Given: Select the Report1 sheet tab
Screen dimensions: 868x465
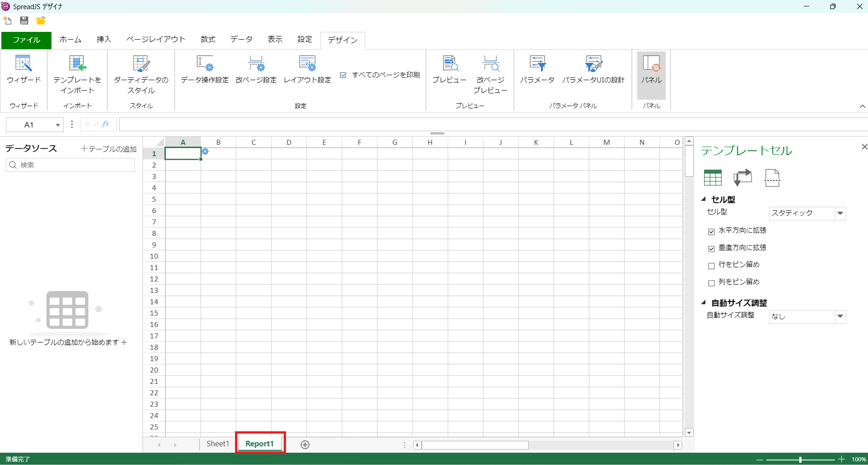Looking at the screenshot, I should click(x=260, y=444).
